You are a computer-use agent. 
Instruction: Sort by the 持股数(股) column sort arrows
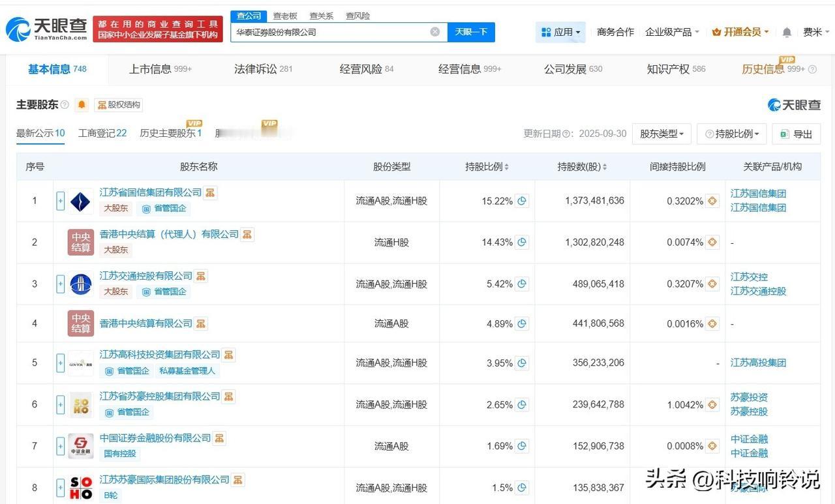[x=605, y=167]
